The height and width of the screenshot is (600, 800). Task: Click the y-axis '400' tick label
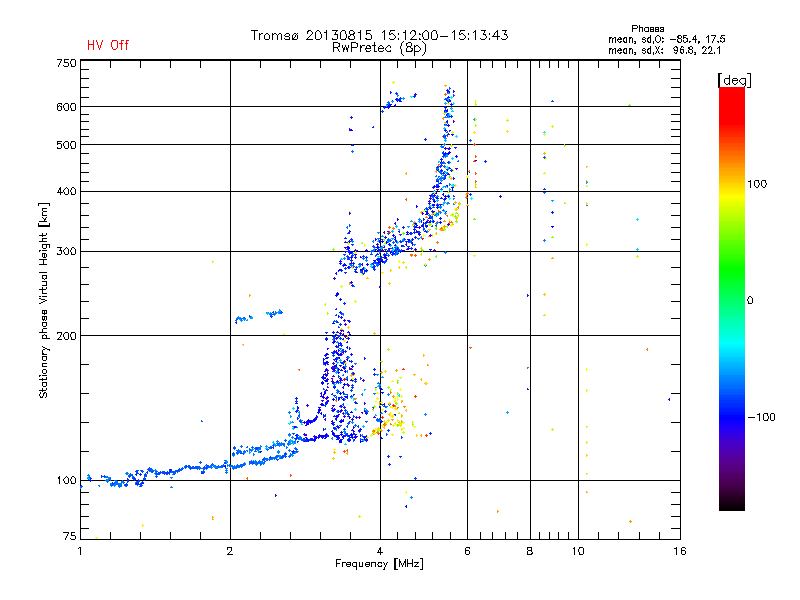click(66, 192)
